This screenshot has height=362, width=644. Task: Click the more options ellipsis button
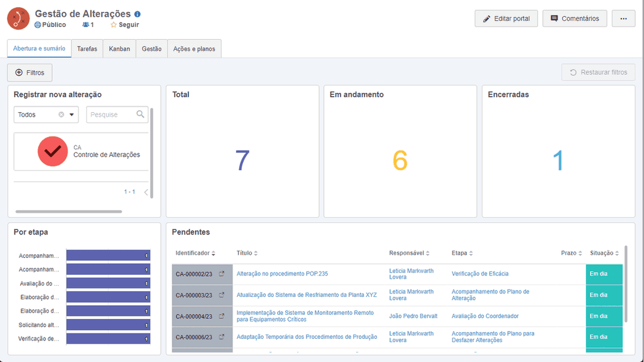pyautogui.click(x=624, y=18)
